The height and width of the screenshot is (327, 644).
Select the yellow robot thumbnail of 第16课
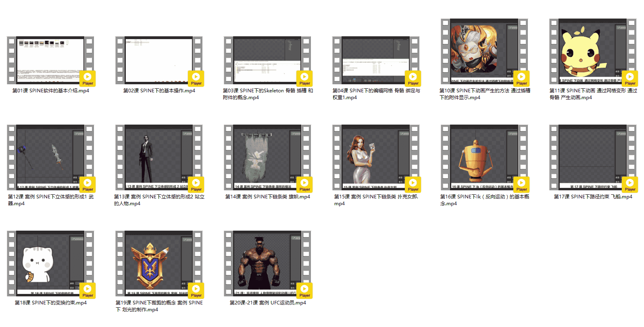pyautogui.click(x=484, y=157)
